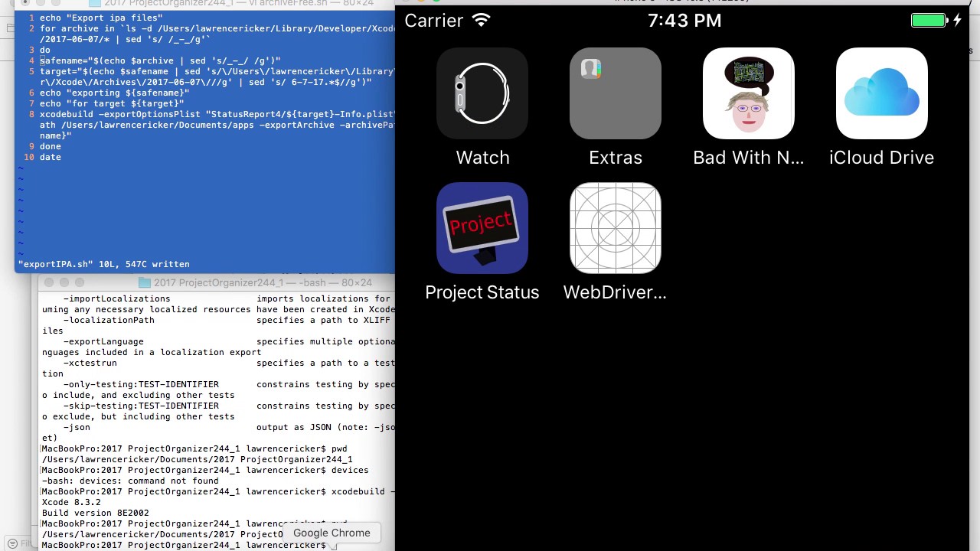Click the Google Chrome tooltip label
This screenshot has height=551, width=980.
(x=332, y=533)
